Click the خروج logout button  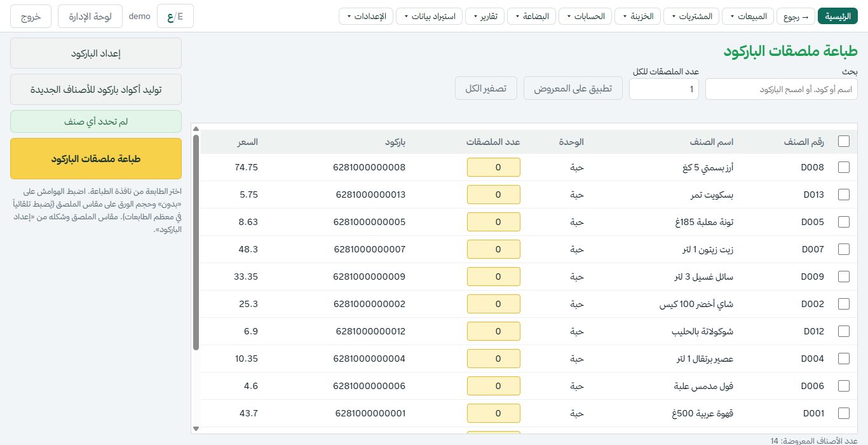pos(31,17)
